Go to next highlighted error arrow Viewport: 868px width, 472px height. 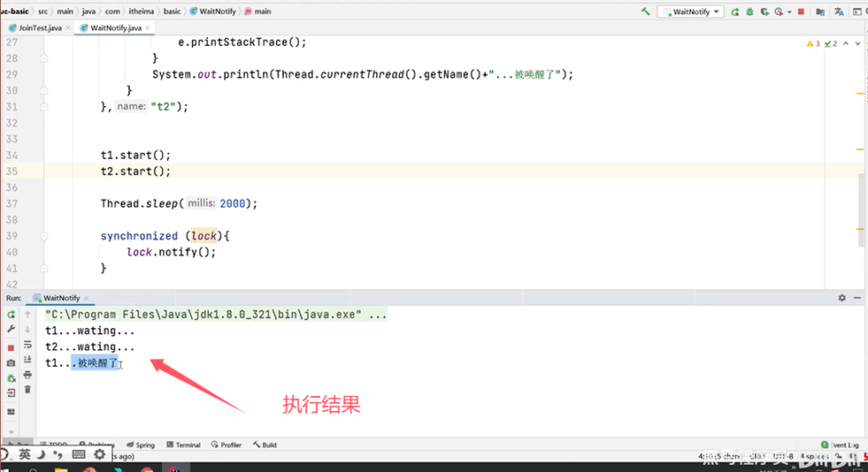[857, 43]
